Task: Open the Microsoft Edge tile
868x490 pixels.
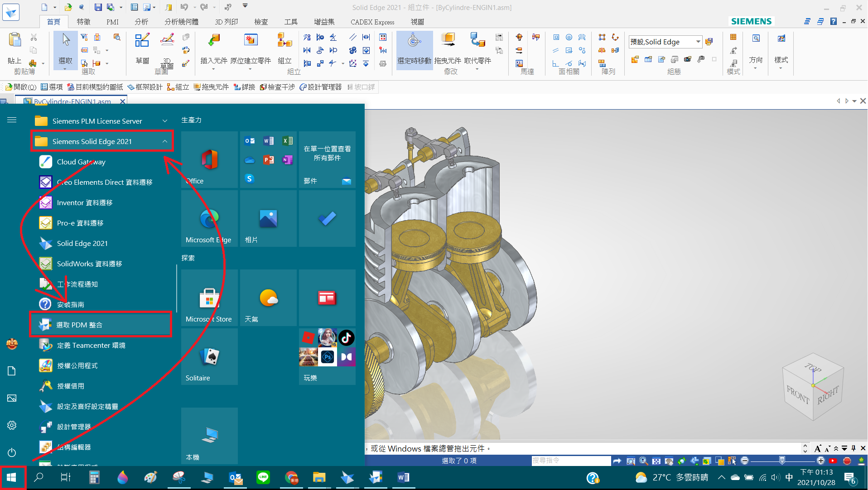Action: (209, 218)
